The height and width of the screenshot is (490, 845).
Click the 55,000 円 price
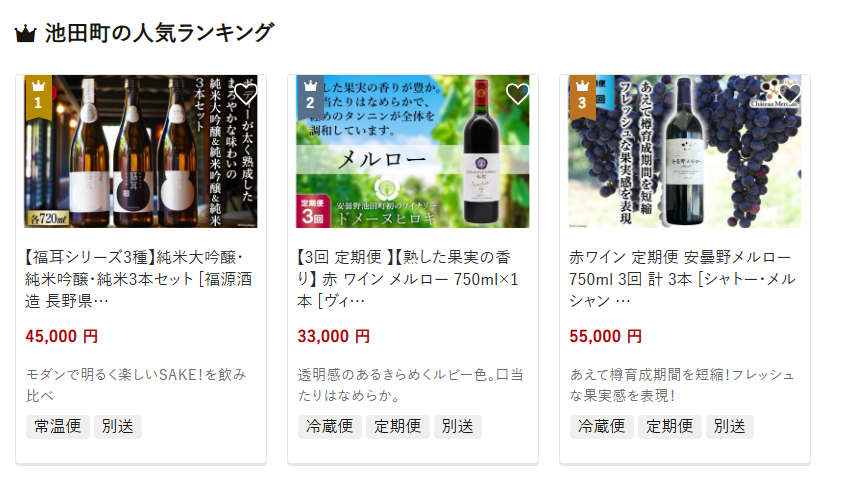point(605,336)
